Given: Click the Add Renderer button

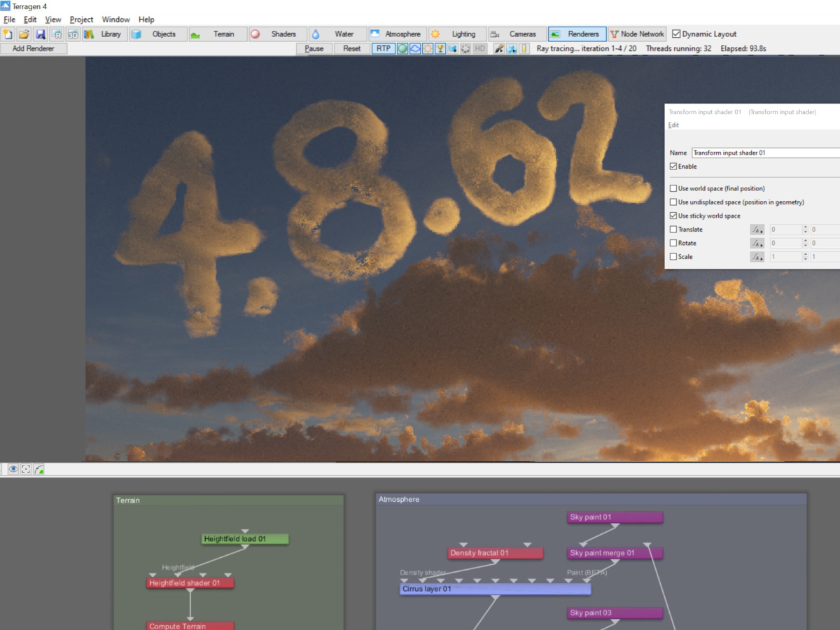Looking at the screenshot, I should 34,48.
